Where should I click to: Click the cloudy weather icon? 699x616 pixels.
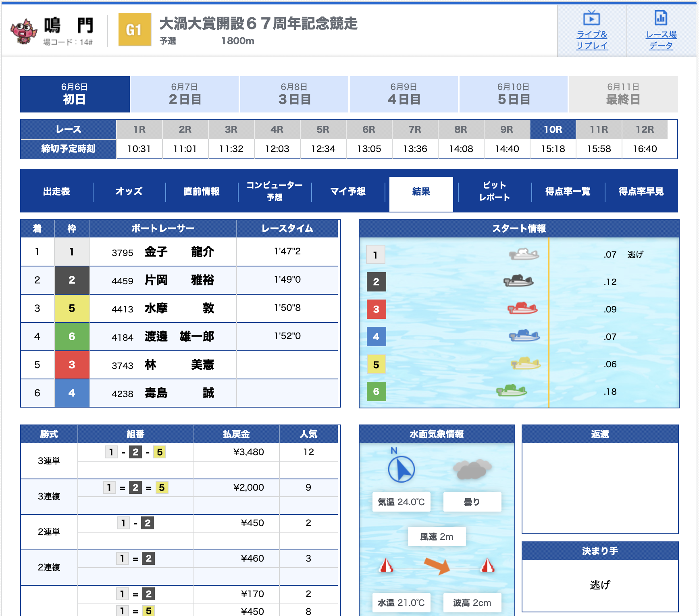tap(472, 469)
